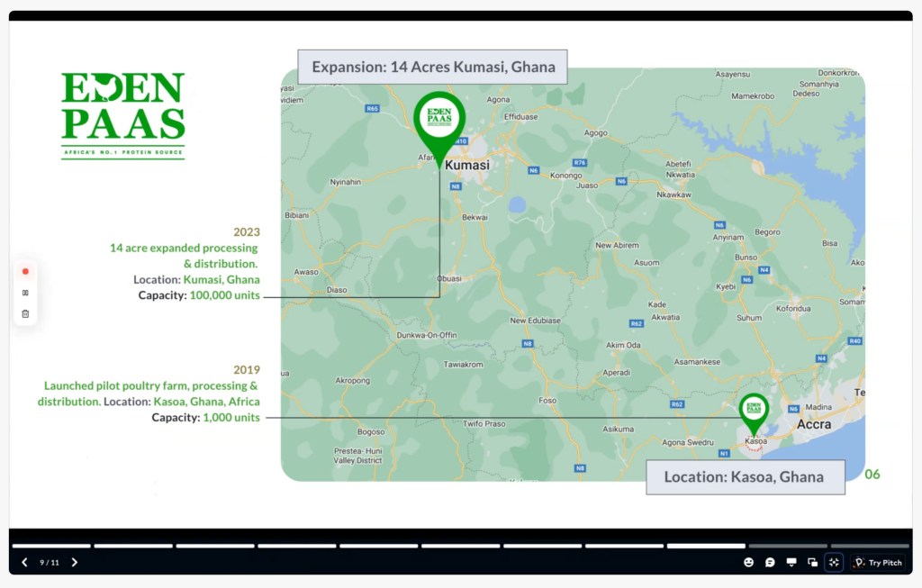The width and height of the screenshot is (922, 588).
Task: Click the 9 / 11 slide counter
Action: [50, 563]
